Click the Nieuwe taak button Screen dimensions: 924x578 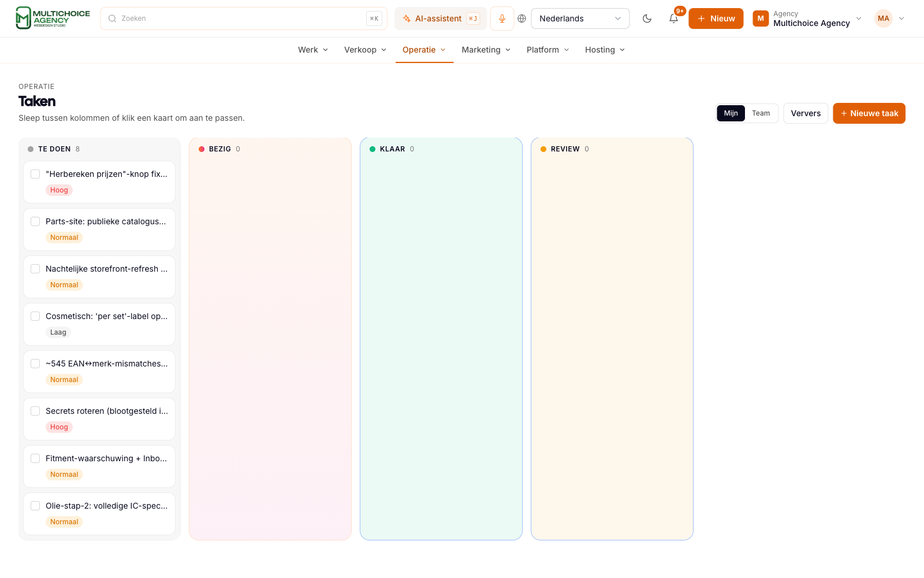(x=869, y=113)
